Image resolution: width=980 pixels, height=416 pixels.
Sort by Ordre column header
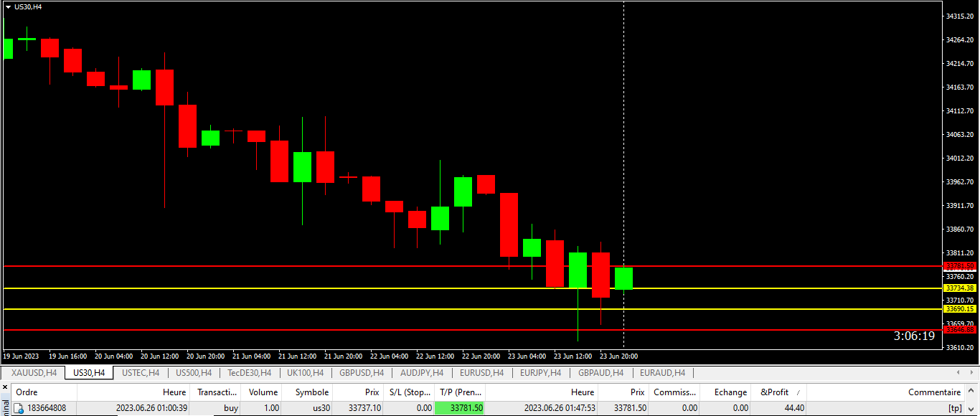coord(27,392)
